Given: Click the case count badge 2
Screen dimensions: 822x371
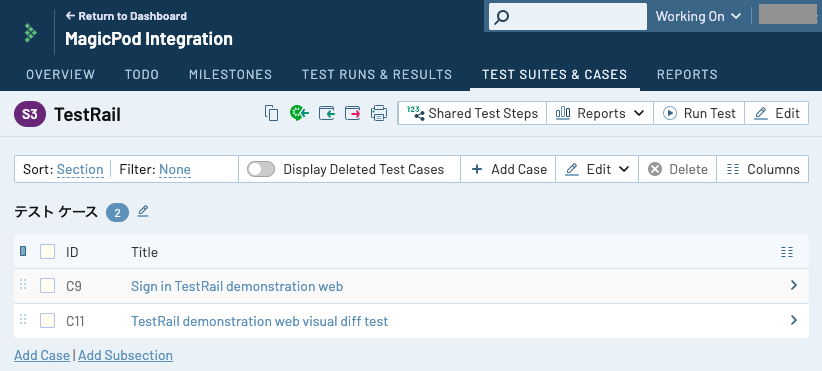Looking at the screenshot, I should 117,212.
